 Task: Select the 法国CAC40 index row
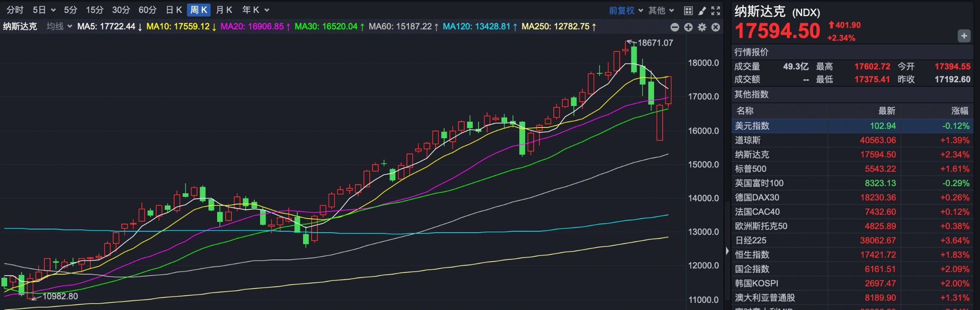coord(852,212)
